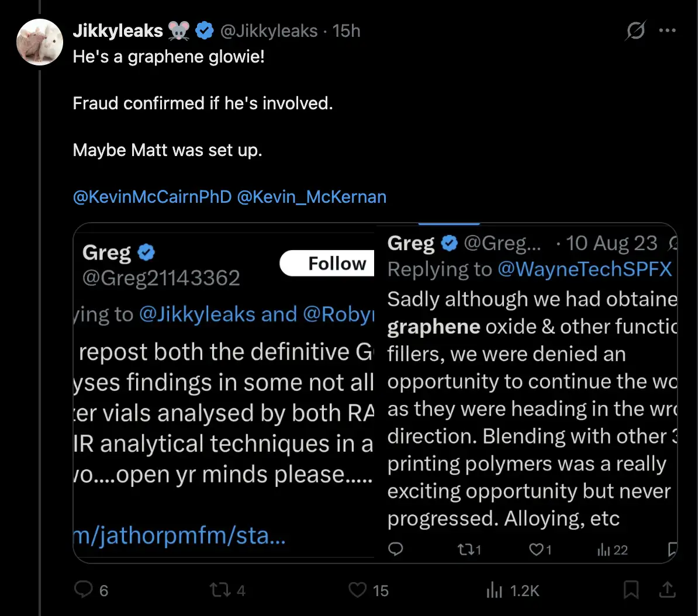This screenshot has height=616, width=698.
Task: Share the tweet via upload icon
Action: (667, 590)
